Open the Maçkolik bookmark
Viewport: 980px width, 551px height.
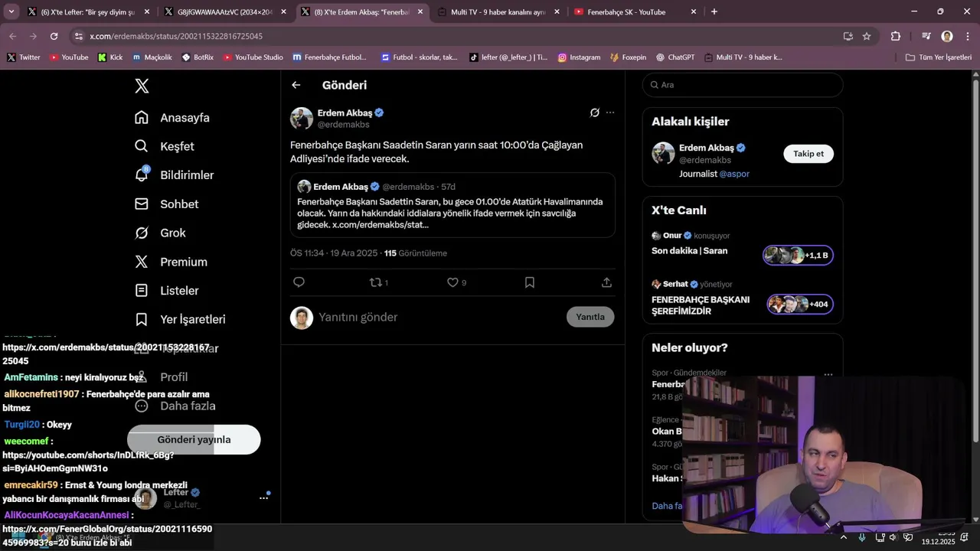tap(152, 57)
